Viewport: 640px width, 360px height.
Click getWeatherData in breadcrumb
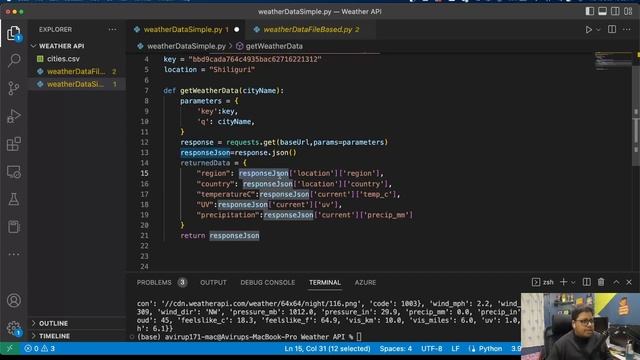274,46
